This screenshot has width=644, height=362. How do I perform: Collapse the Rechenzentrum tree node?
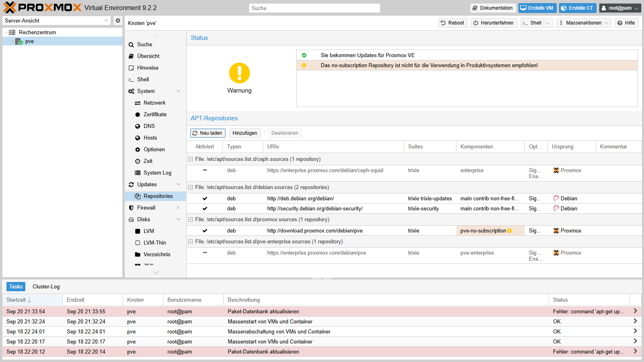click(x=6, y=33)
